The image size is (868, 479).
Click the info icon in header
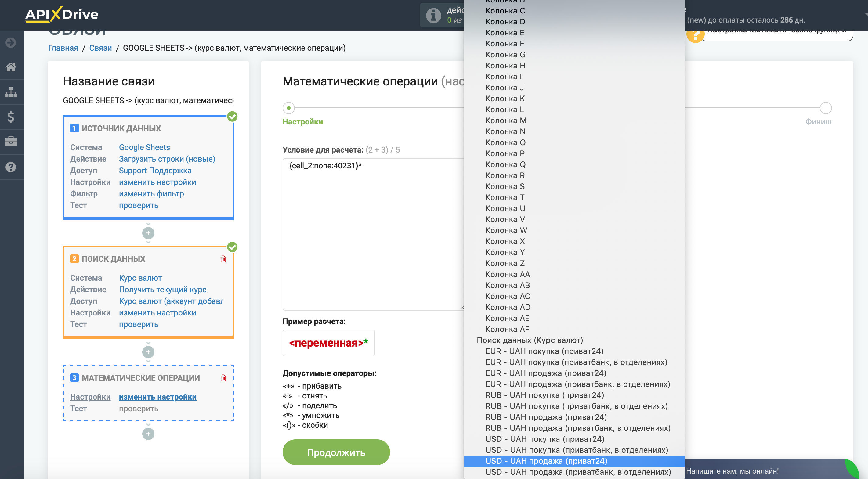click(x=433, y=15)
